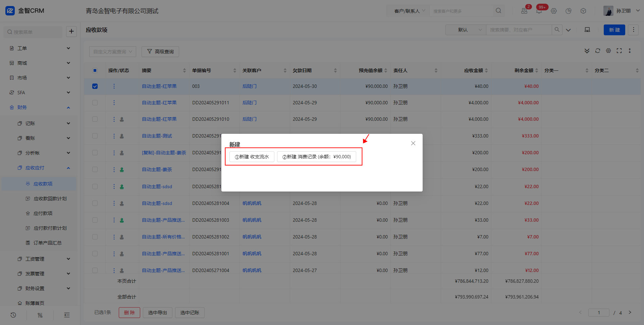
Task: Sort by 摘要 column
Action: tap(184, 70)
